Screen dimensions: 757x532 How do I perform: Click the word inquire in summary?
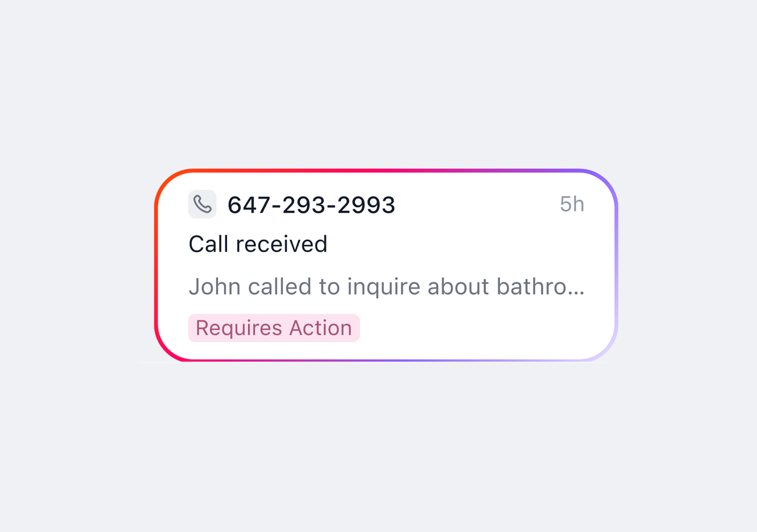click(384, 287)
